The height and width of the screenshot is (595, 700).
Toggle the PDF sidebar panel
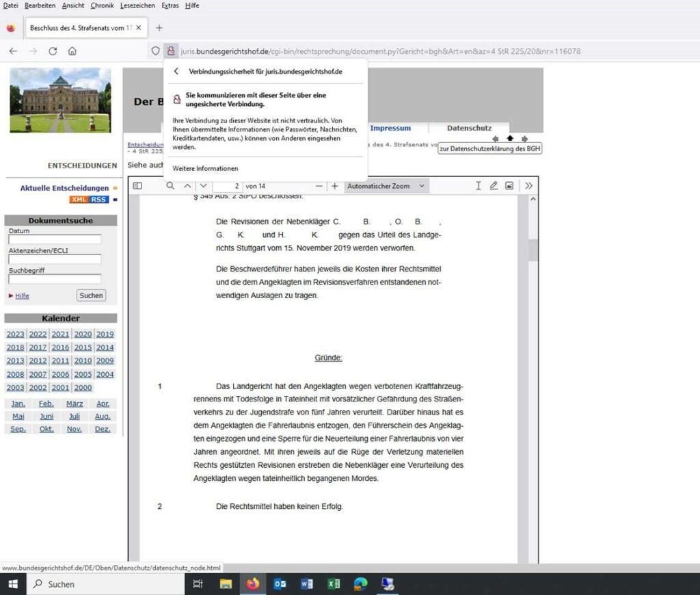tap(137, 186)
